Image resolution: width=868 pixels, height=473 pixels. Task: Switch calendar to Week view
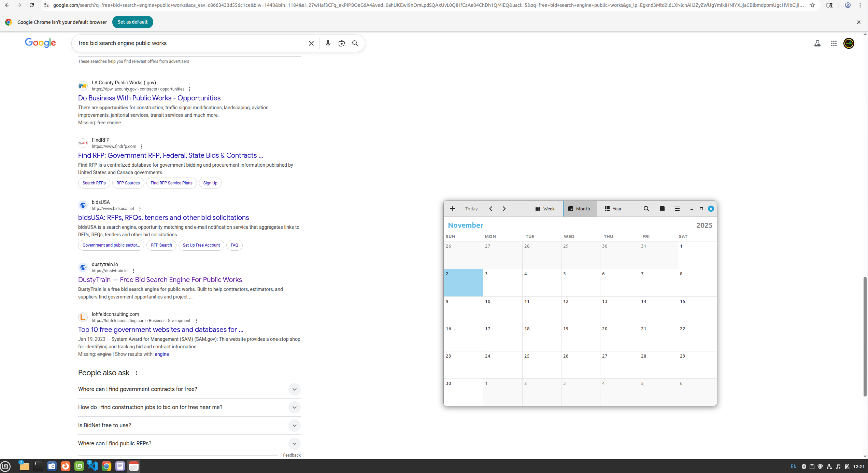click(545, 209)
